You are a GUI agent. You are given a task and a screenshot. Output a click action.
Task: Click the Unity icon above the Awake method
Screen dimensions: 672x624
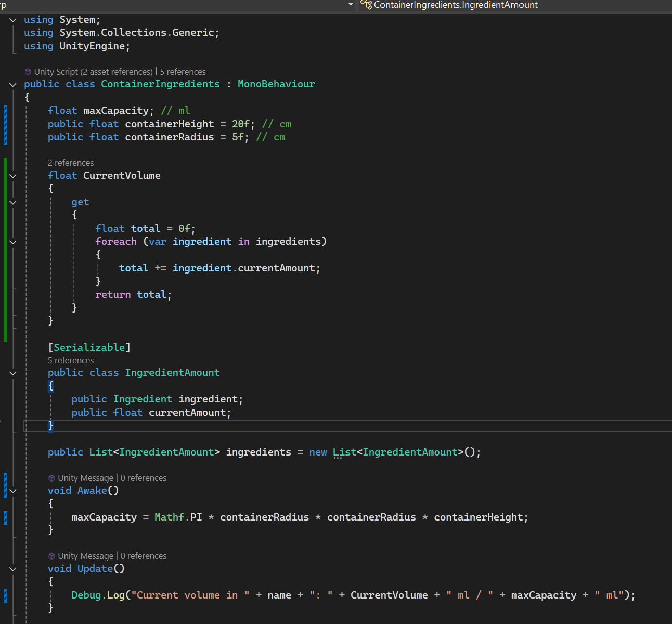point(51,478)
